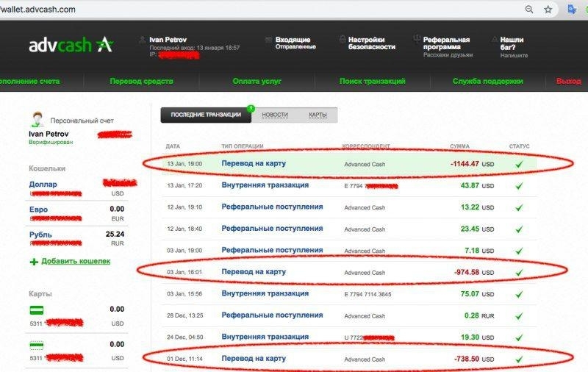
Task: Bookmark page with star icon
Action: (x=548, y=10)
